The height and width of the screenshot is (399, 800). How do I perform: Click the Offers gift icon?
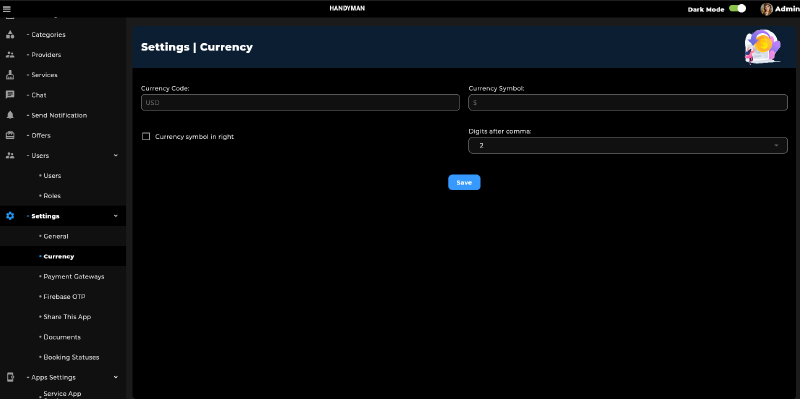click(x=10, y=135)
